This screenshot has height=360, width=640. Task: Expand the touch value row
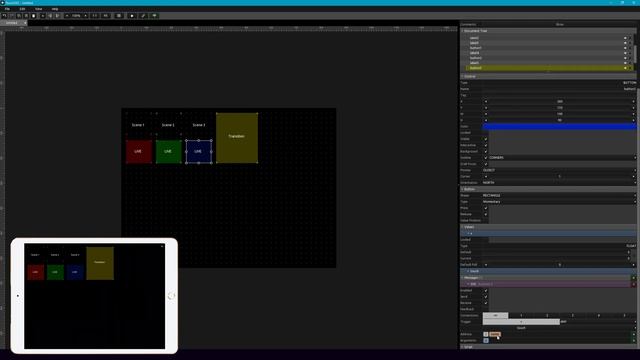coord(548,271)
